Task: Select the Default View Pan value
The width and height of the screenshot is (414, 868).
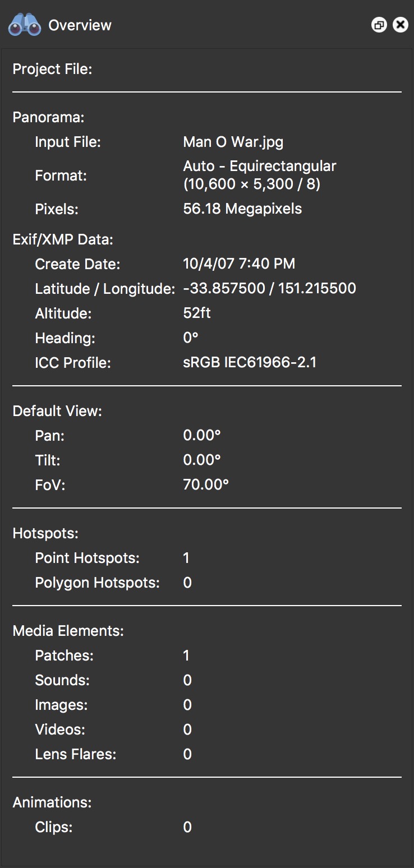Action: pyautogui.click(x=203, y=435)
